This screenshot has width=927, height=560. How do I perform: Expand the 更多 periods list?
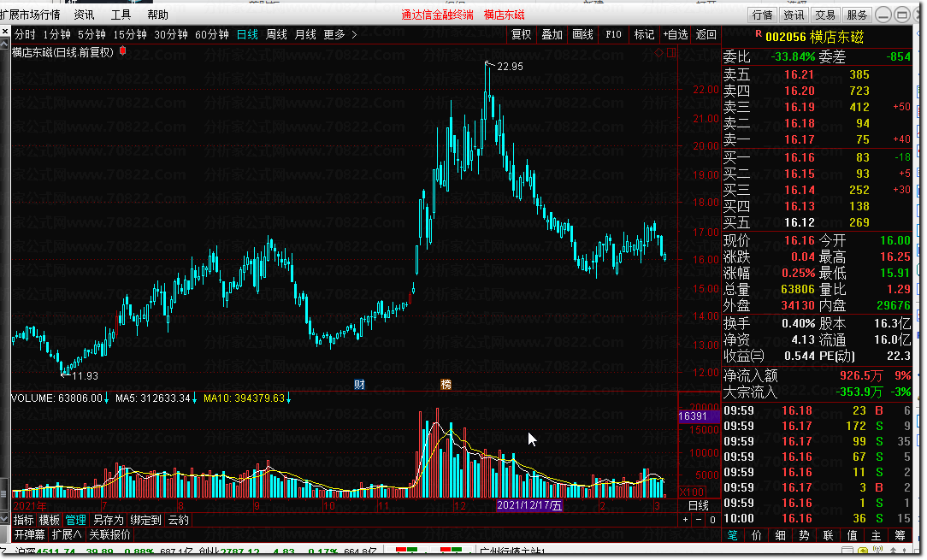coord(340,35)
